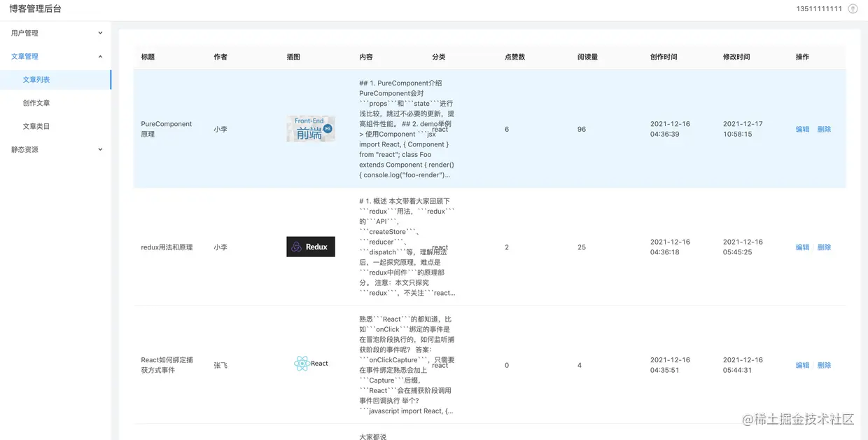The image size is (868, 440).
Task: Click author 小李 in the PureComponent原理 row
Action: coord(220,129)
